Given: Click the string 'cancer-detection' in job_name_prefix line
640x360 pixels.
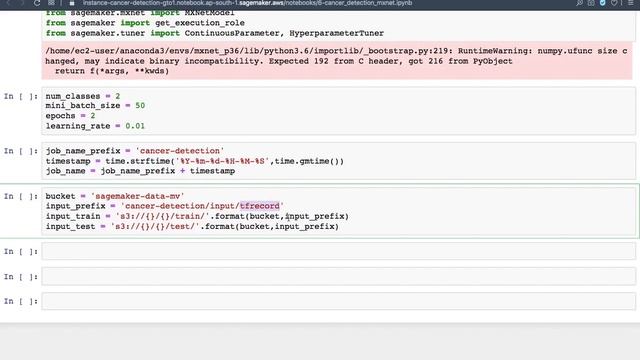Looking at the screenshot, I should click(180, 151).
